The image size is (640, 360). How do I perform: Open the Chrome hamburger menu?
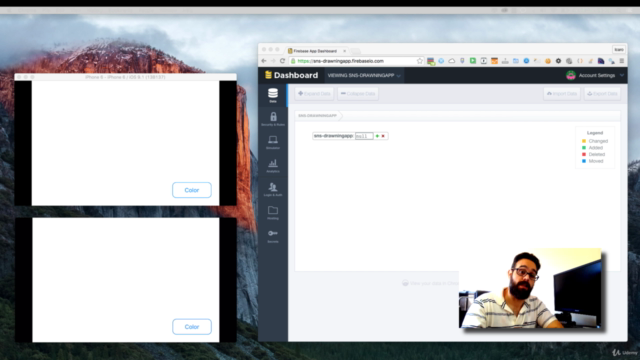[622, 61]
